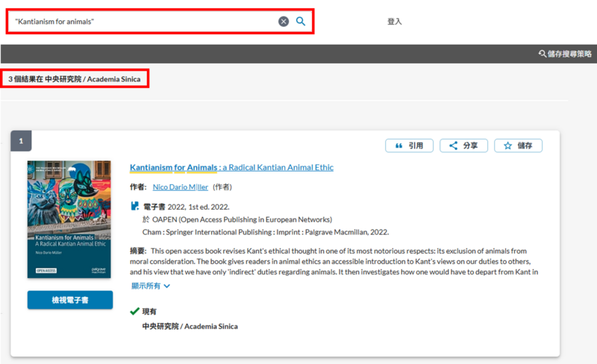The image size is (597, 364).
Task: Click the result number 1 badge
Action: pos(21,140)
